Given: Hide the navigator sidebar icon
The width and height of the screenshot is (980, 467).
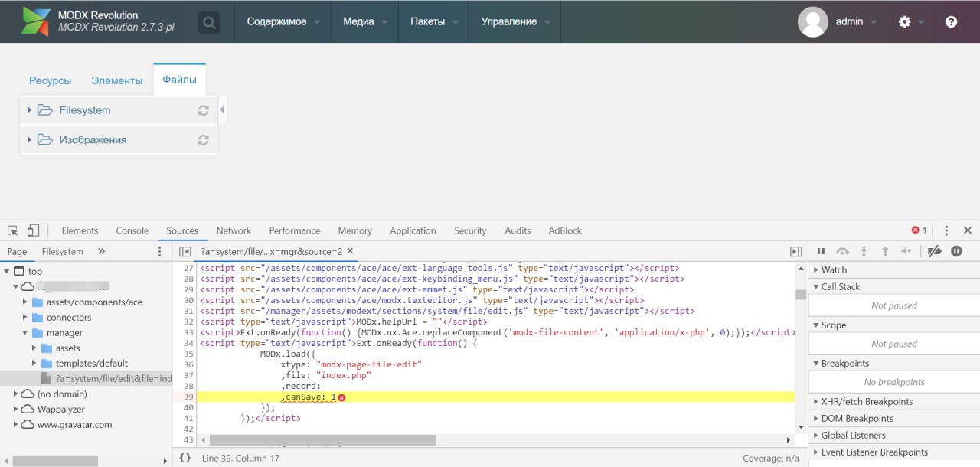Looking at the screenshot, I should coord(185,251).
